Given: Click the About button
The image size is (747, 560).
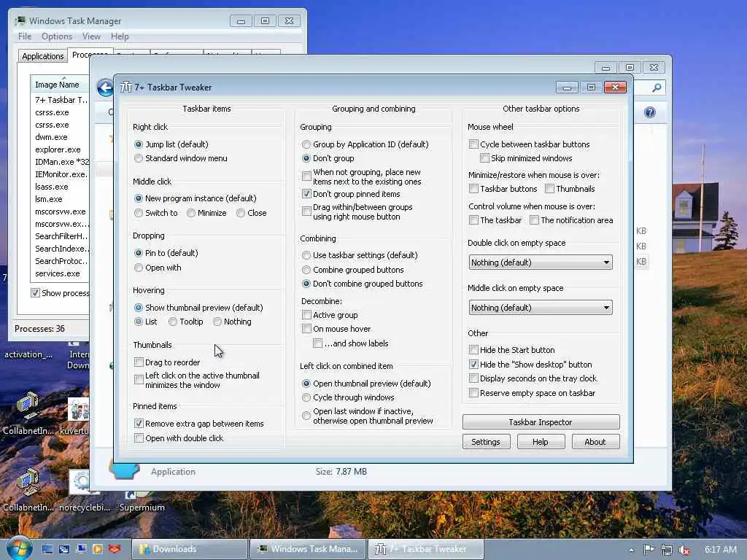Looking at the screenshot, I should [x=595, y=442].
